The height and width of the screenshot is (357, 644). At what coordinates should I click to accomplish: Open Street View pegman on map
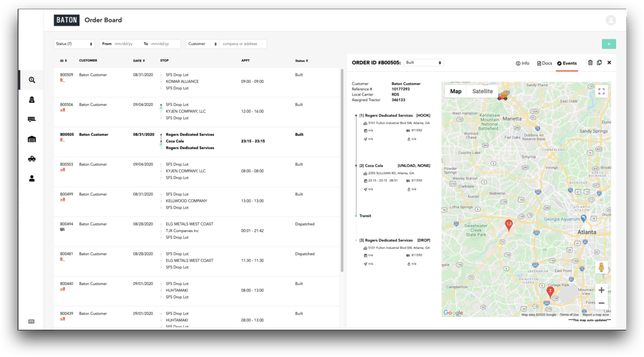tap(602, 268)
